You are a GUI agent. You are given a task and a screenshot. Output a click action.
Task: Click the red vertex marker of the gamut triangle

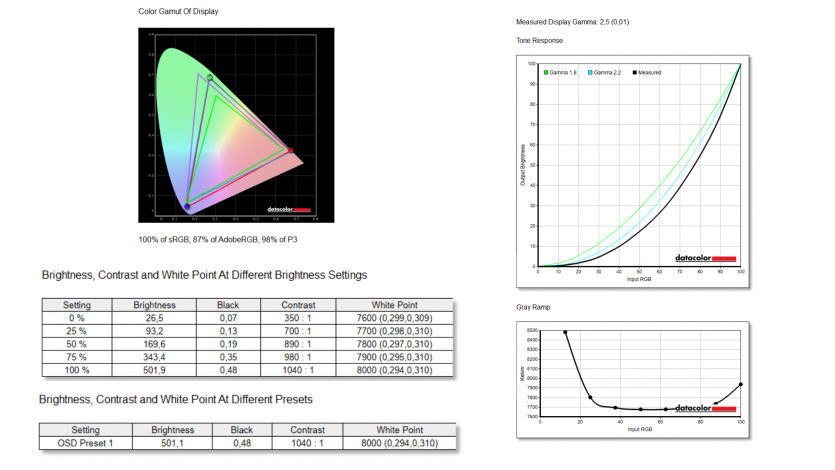coord(291,151)
